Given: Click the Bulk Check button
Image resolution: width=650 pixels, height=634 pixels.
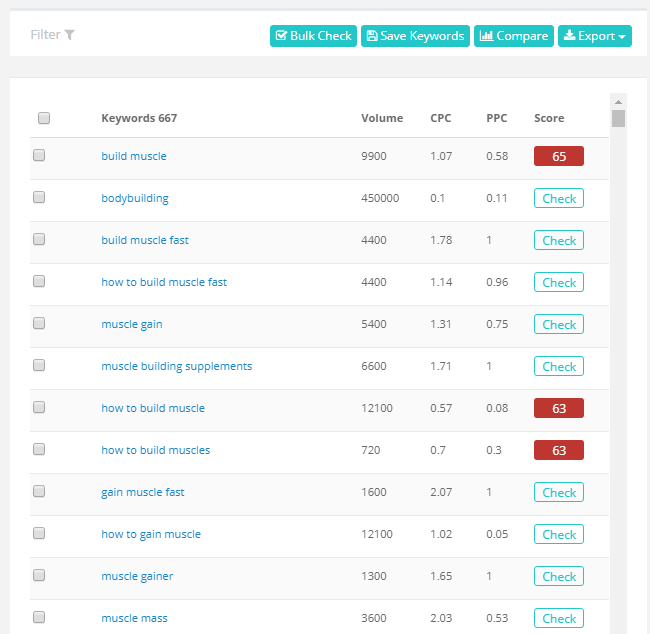Looking at the screenshot, I should click(x=313, y=36).
